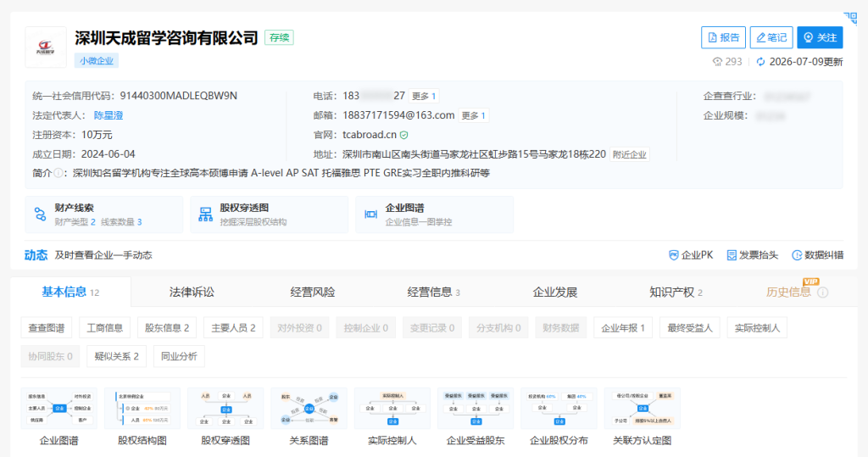Screen dimensions: 868x457
Task: Open 发票抬头 invoice title
Action: coord(753,255)
